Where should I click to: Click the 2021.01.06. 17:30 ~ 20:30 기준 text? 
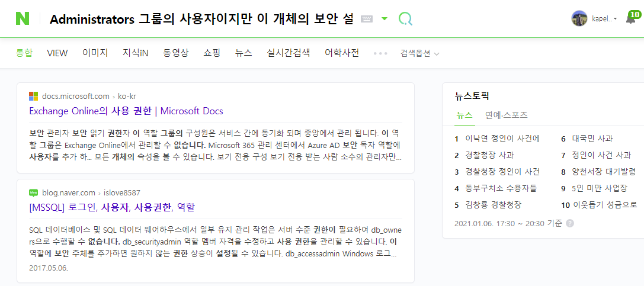(508, 223)
